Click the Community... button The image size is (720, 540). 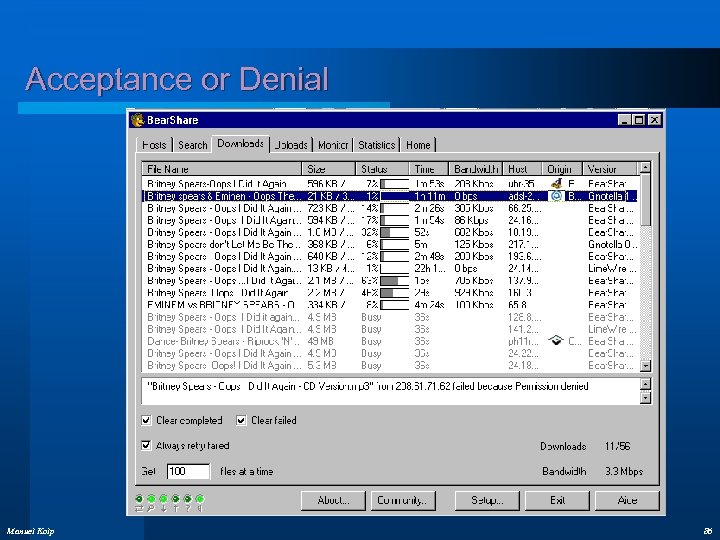[x=402, y=500]
